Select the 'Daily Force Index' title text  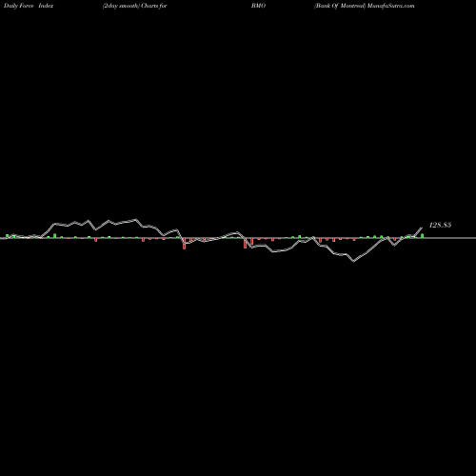click(x=29, y=6)
